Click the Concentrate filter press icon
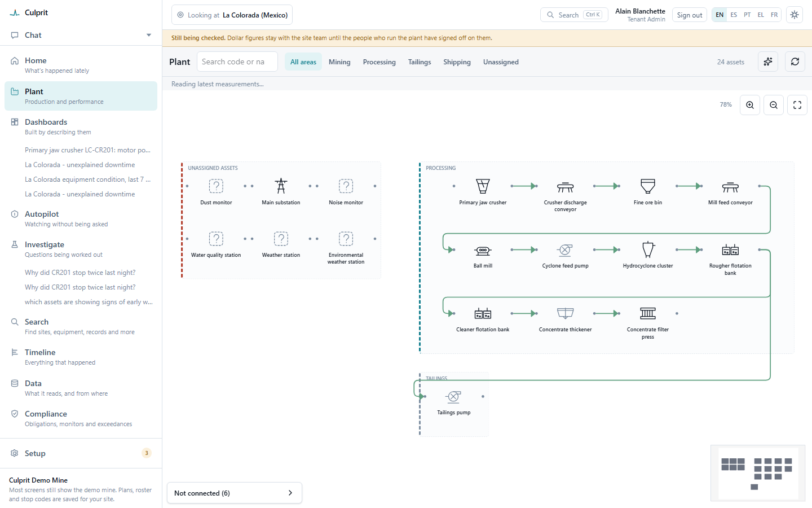This screenshot has width=812, height=508. click(648, 314)
